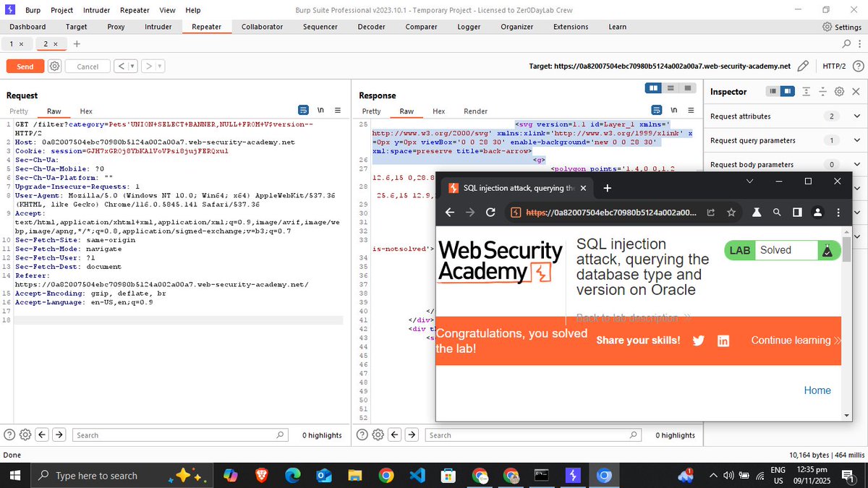Open a new tab in Chrome

608,188
